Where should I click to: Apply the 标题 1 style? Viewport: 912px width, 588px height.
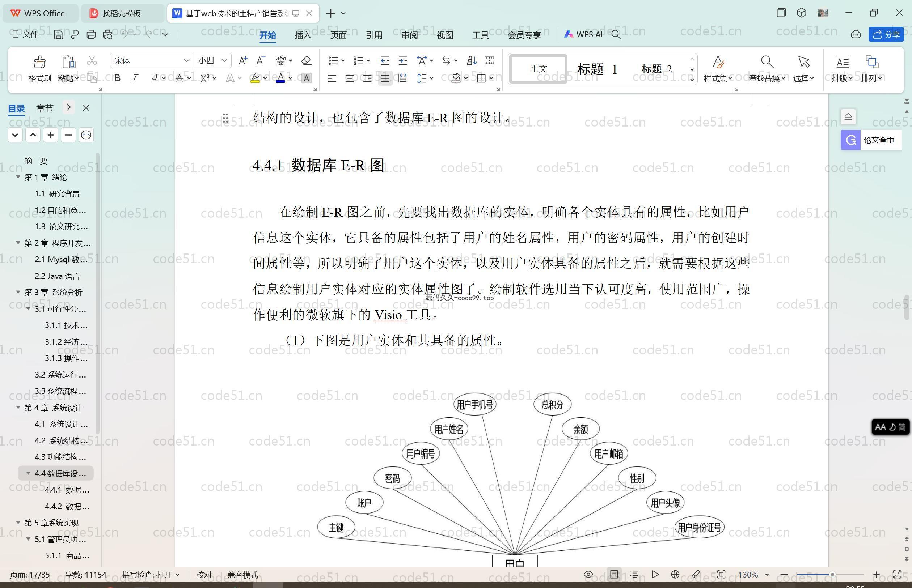point(597,69)
